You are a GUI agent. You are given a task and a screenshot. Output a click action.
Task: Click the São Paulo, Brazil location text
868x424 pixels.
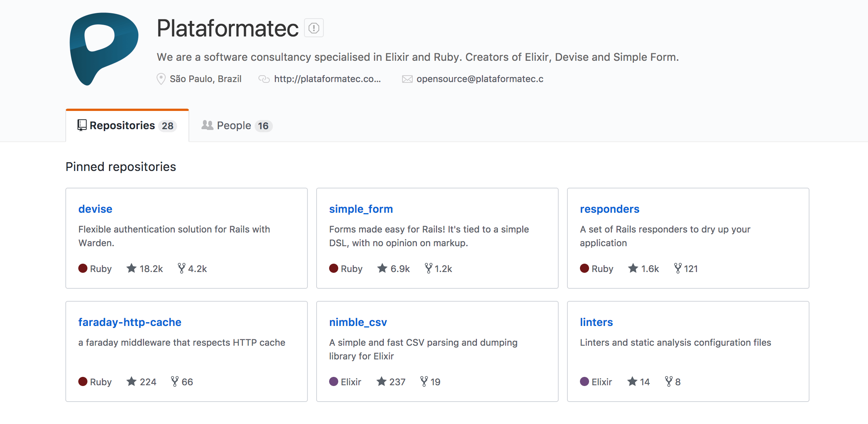tap(206, 79)
